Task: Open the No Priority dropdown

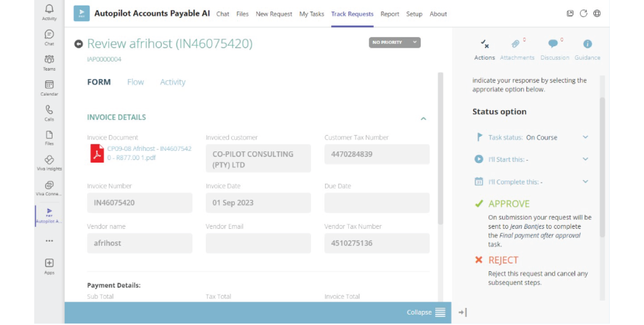Action: pos(394,42)
